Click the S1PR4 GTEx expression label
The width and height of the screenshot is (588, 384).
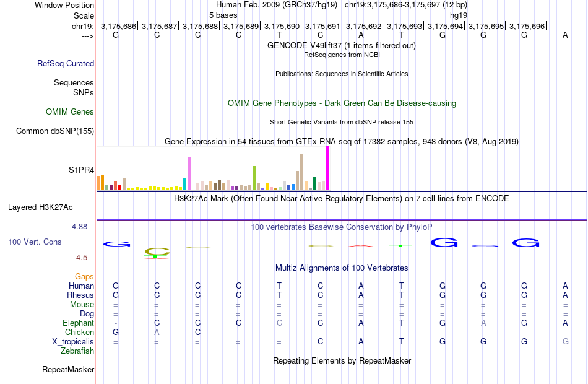point(81,170)
